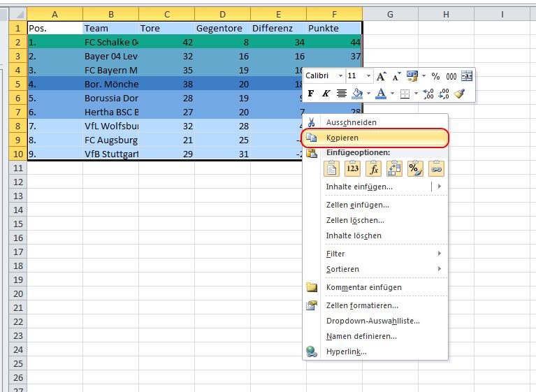Choose the paste Values (123) option
The width and height of the screenshot is (536, 392).
[352, 168]
